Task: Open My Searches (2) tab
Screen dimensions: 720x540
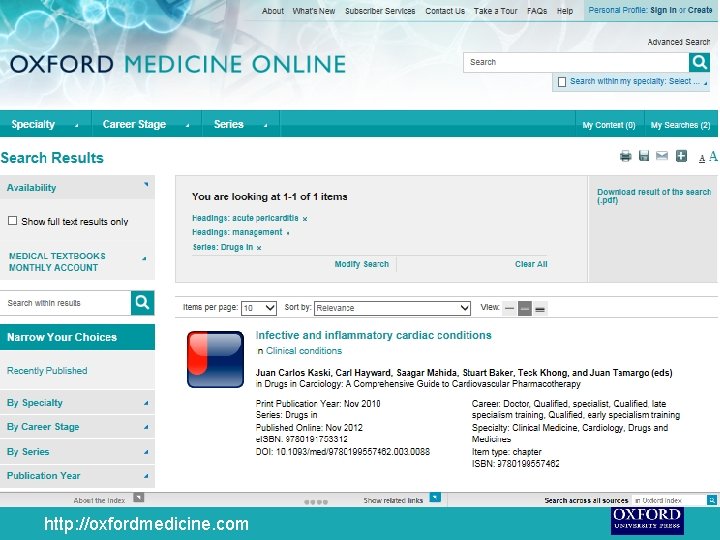Action: pyautogui.click(x=681, y=125)
